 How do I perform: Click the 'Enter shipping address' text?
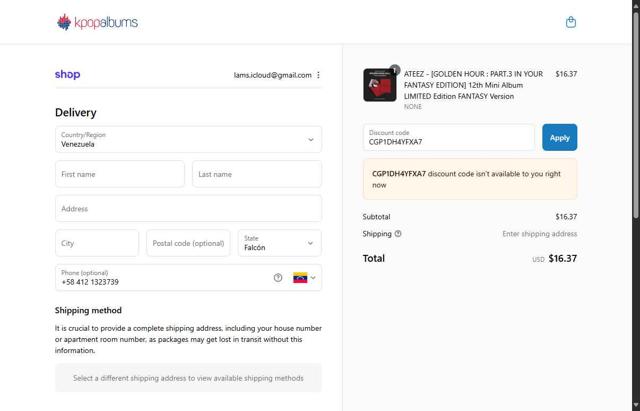tap(540, 234)
